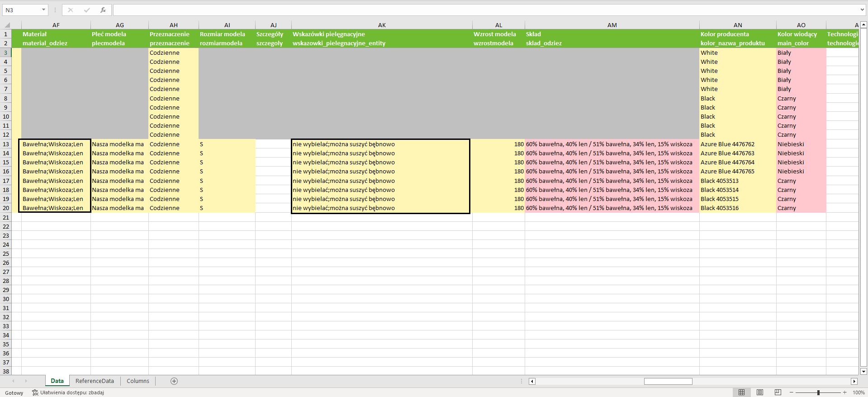The width and height of the screenshot is (868, 397).
Task: Select column AK header
Action: 382,25
